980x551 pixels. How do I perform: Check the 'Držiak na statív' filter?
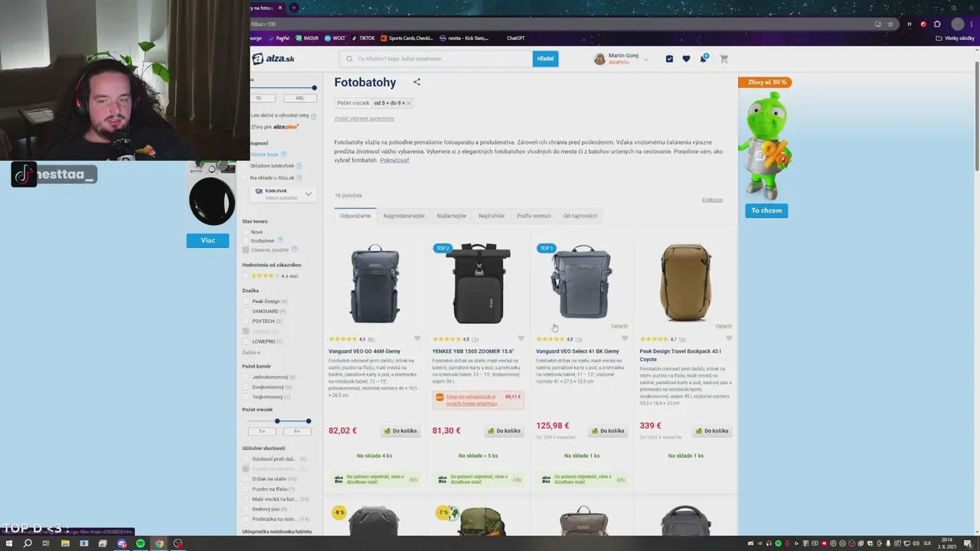point(246,479)
